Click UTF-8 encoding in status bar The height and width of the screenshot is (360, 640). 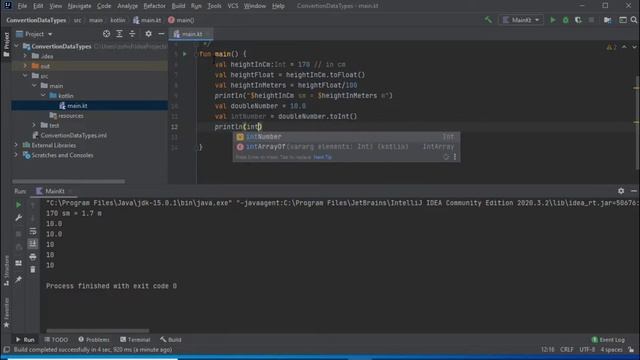[x=587, y=350]
